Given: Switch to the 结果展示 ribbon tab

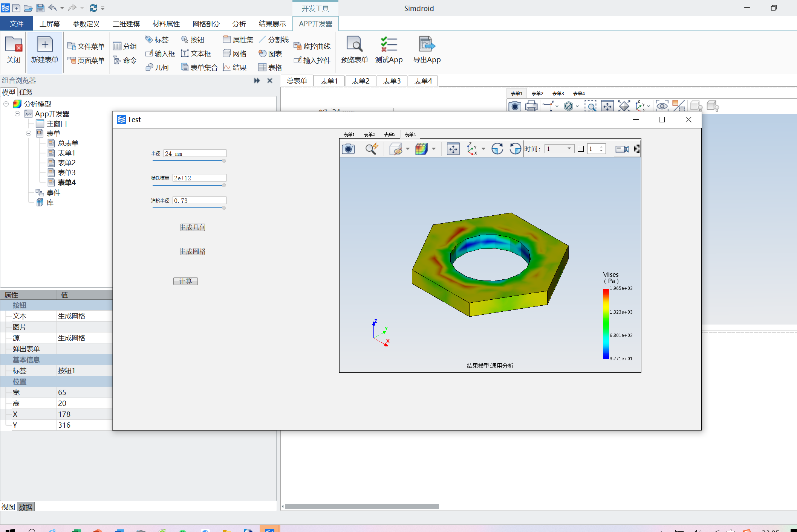Looking at the screenshot, I should 272,24.
